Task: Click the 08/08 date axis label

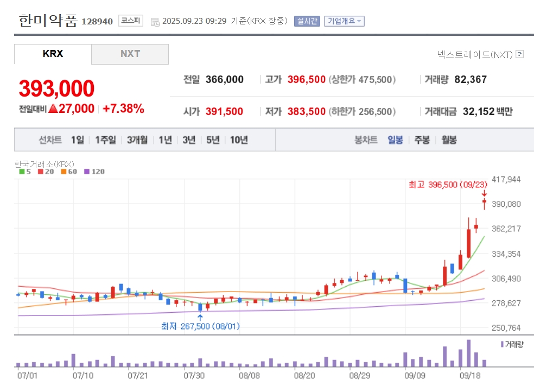Action: tap(249, 376)
